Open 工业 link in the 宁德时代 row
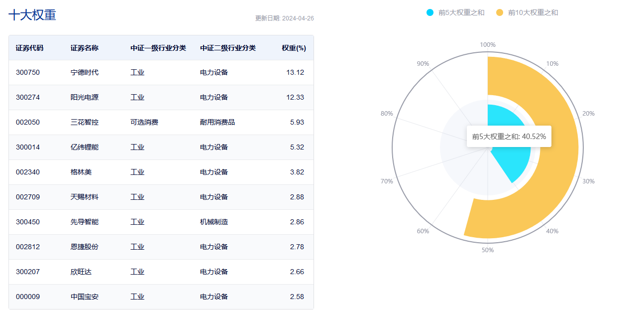Screen dimensions: 644x311 click(x=137, y=72)
